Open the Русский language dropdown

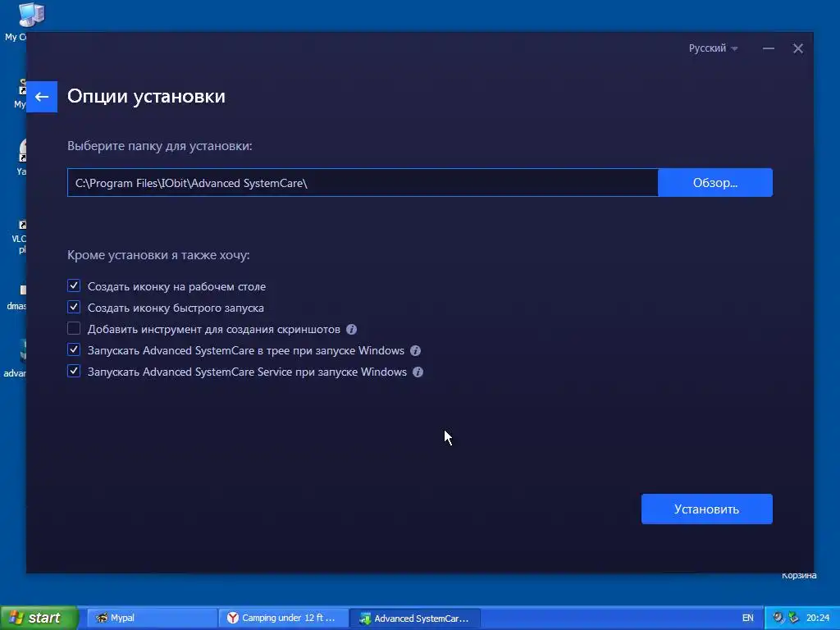[x=713, y=48]
